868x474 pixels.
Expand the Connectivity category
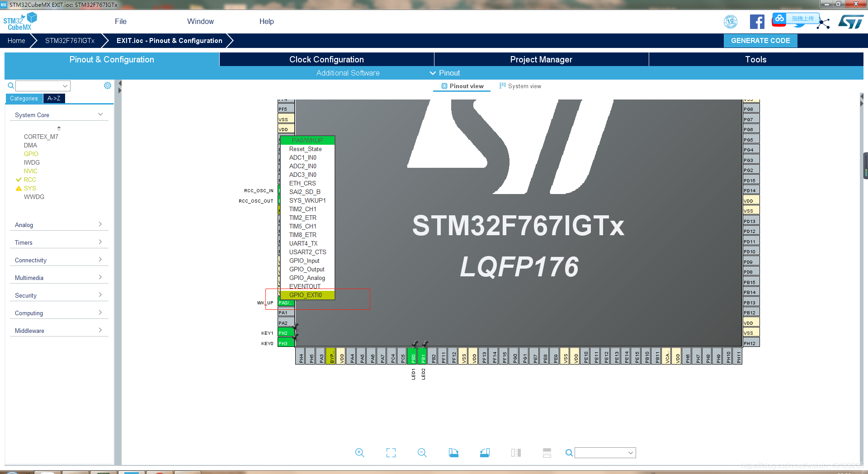tap(100, 260)
